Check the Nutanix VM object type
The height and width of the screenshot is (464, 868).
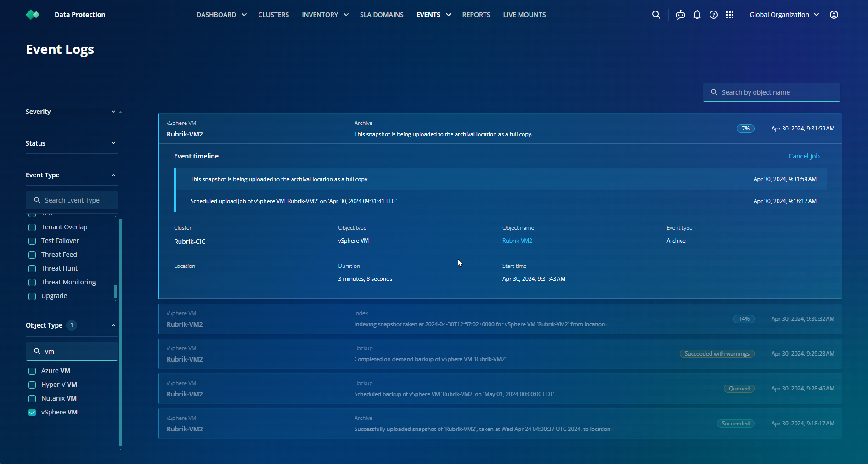coord(32,399)
